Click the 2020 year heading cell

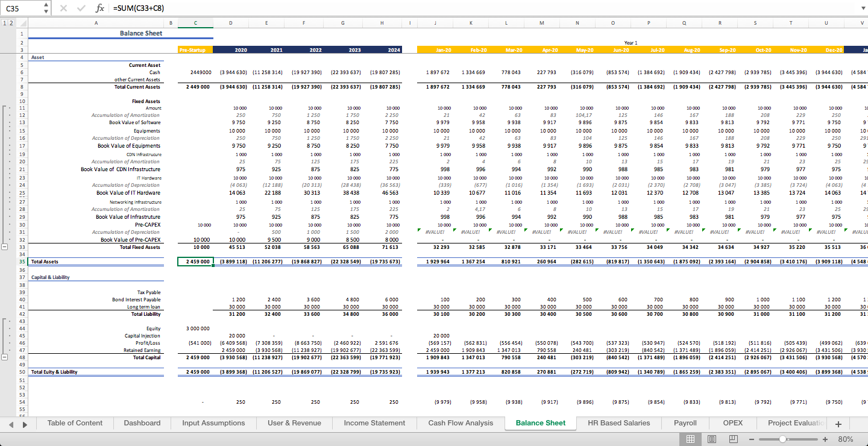pyautogui.click(x=231, y=49)
